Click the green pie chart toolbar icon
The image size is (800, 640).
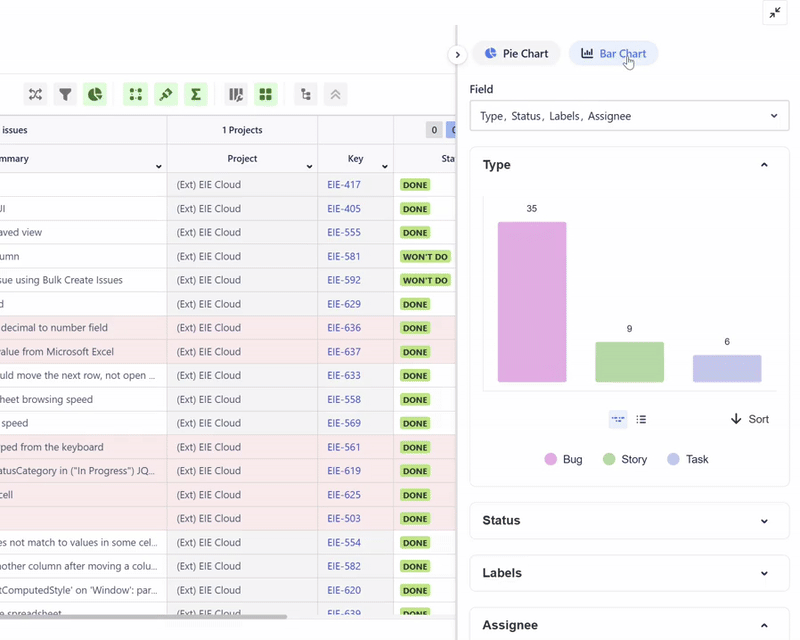[x=95, y=95]
